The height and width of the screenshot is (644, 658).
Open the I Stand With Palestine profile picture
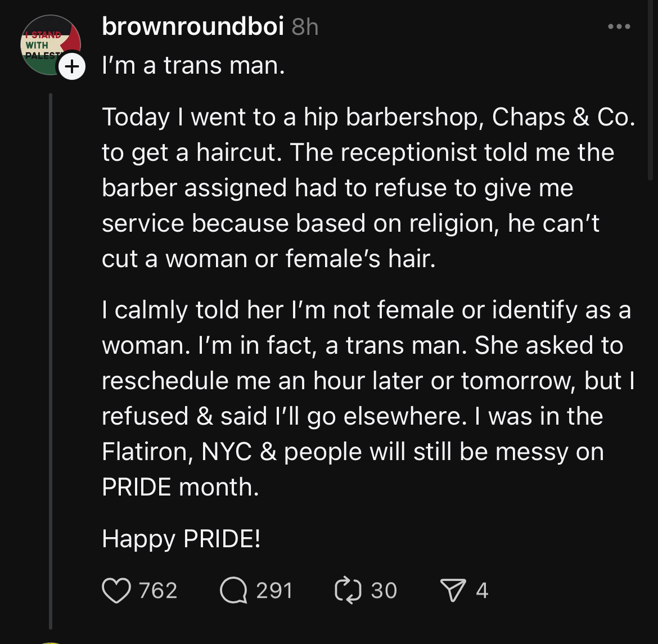click(x=51, y=45)
